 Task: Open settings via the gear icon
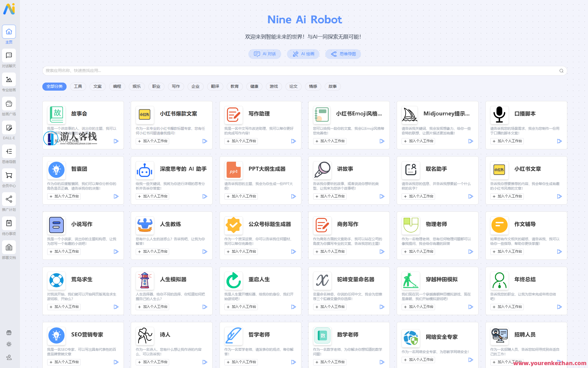coord(9,344)
